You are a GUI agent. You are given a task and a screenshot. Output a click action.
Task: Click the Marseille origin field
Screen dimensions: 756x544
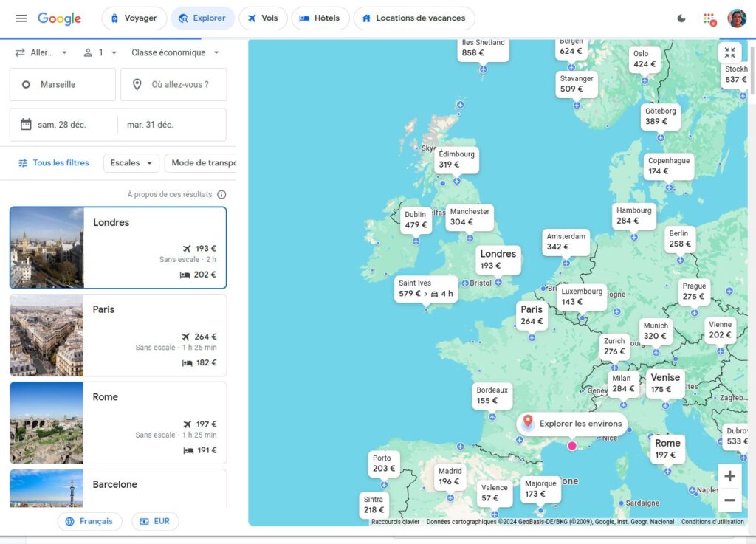(63, 84)
